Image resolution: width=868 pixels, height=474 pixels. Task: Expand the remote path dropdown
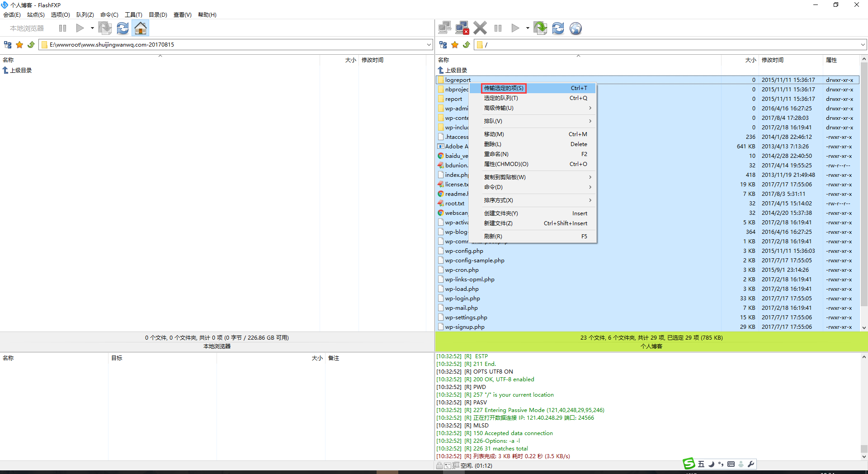[x=863, y=44]
